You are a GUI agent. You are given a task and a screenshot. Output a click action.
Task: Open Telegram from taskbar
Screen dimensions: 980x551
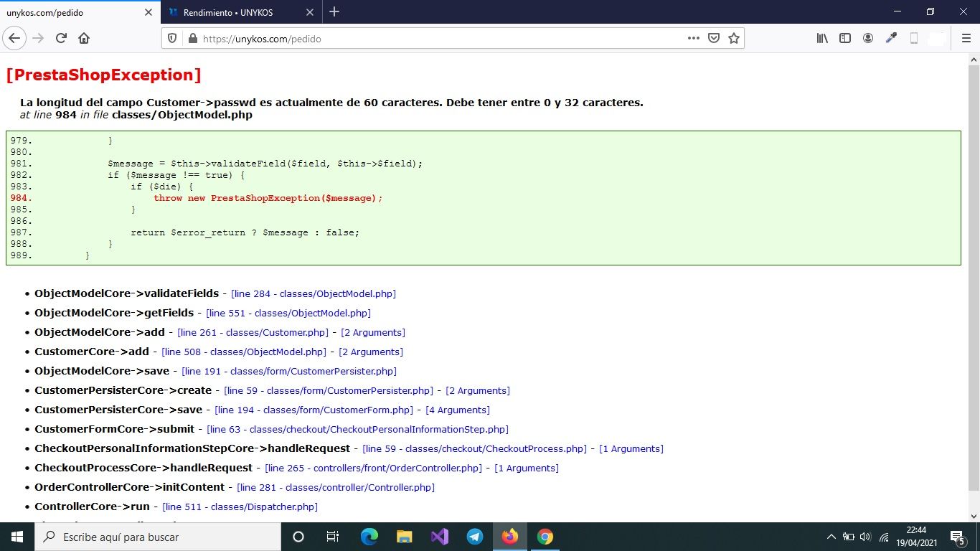474,537
